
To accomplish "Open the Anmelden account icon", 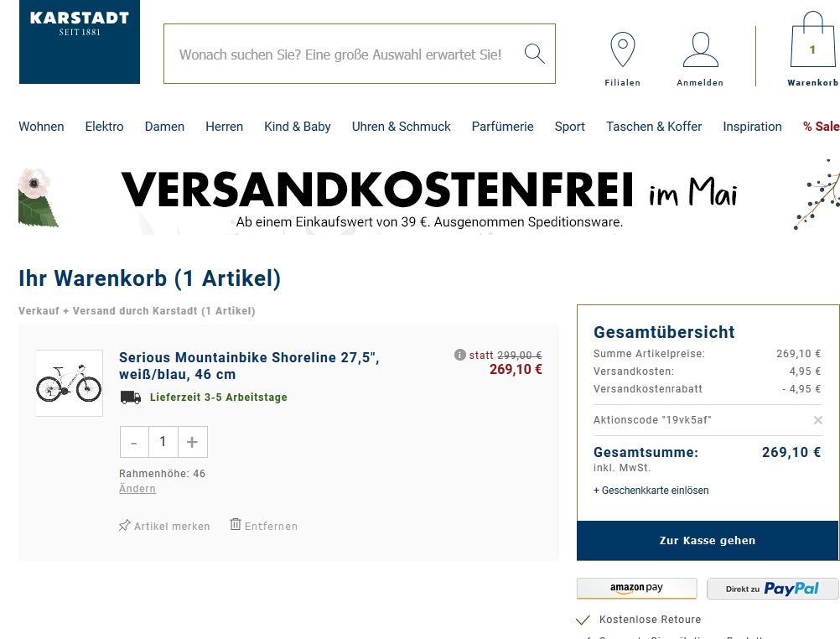I will coord(700,50).
